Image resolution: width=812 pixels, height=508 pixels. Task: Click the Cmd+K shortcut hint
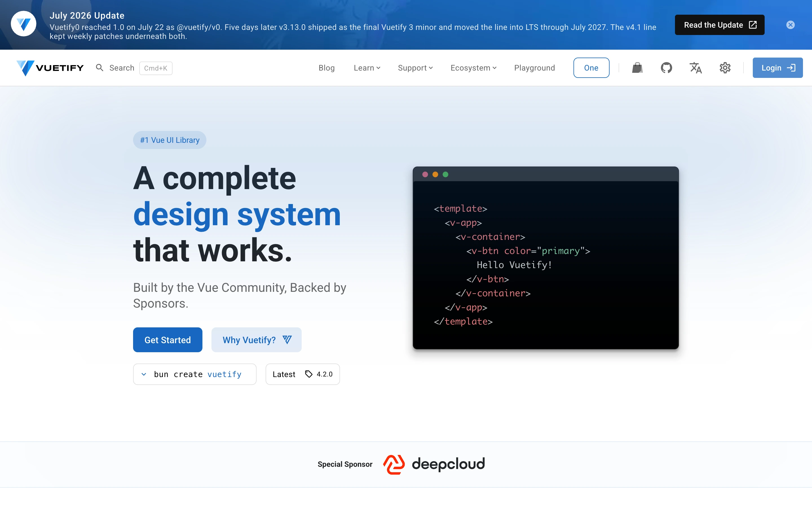click(156, 68)
